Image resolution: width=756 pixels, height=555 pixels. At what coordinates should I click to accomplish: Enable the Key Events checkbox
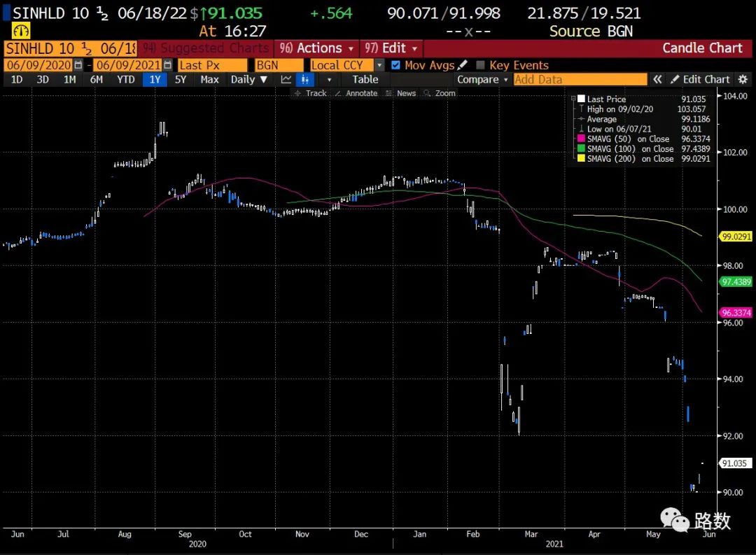(480, 65)
